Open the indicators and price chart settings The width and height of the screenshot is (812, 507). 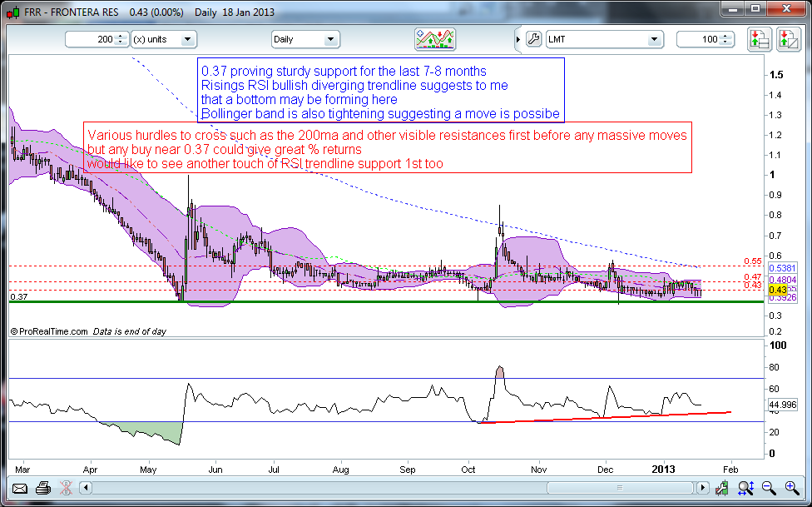click(x=436, y=39)
